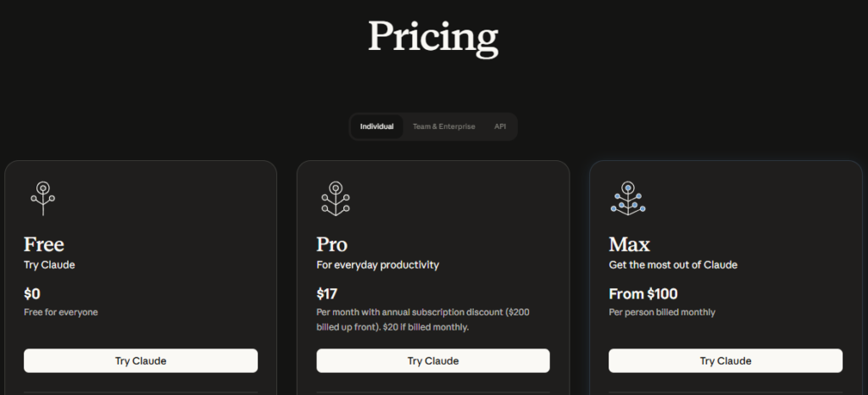Screen dimensions: 868x395
Task: Select the Individual pricing tab
Action: click(376, 126)
